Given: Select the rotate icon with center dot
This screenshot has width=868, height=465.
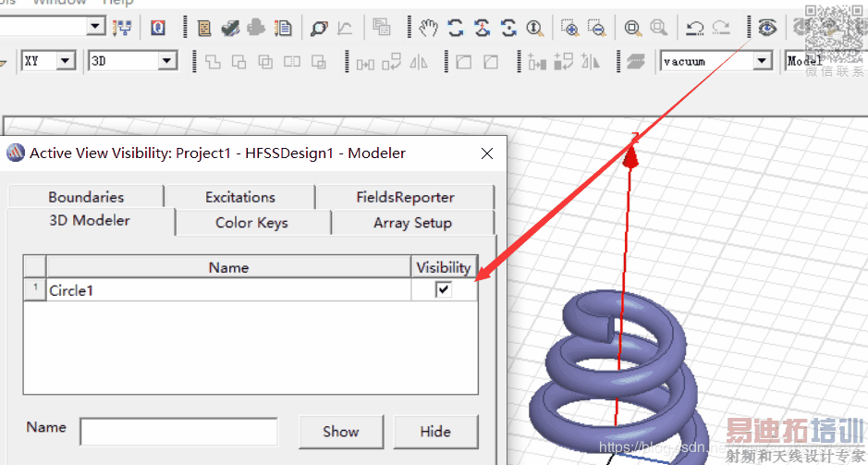Looking at the screenshot, I should point(508,28).
